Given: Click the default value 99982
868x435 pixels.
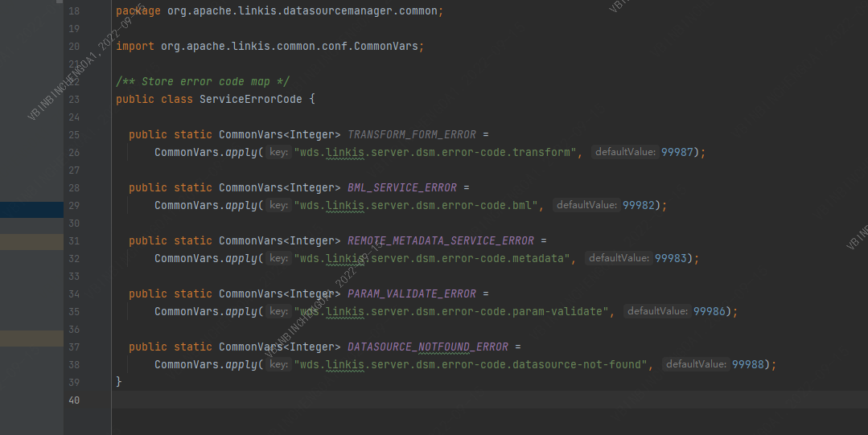Looking at the screenshot, I should (x=638, y=205).
